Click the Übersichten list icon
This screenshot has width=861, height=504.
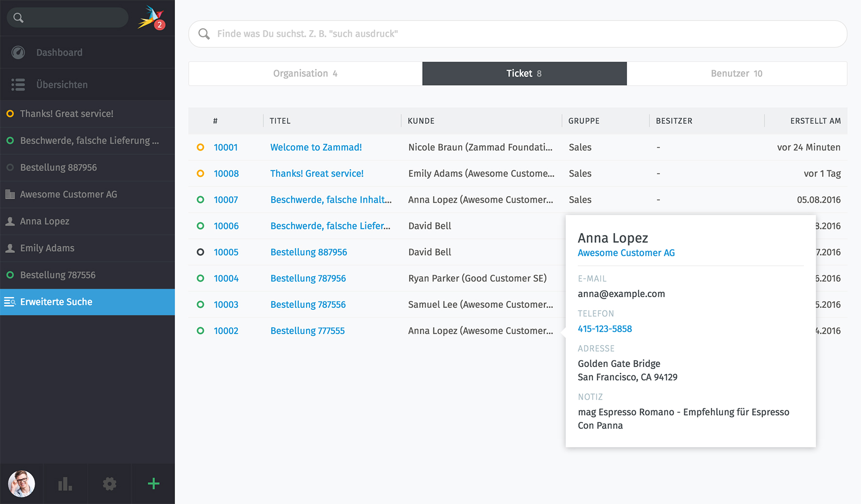click(18, 84)
